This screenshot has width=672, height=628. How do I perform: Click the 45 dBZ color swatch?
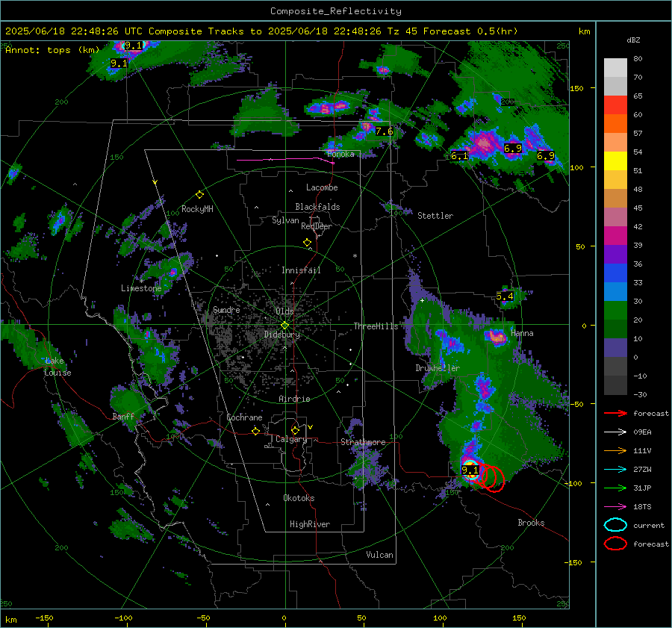(x=615, y=217)
